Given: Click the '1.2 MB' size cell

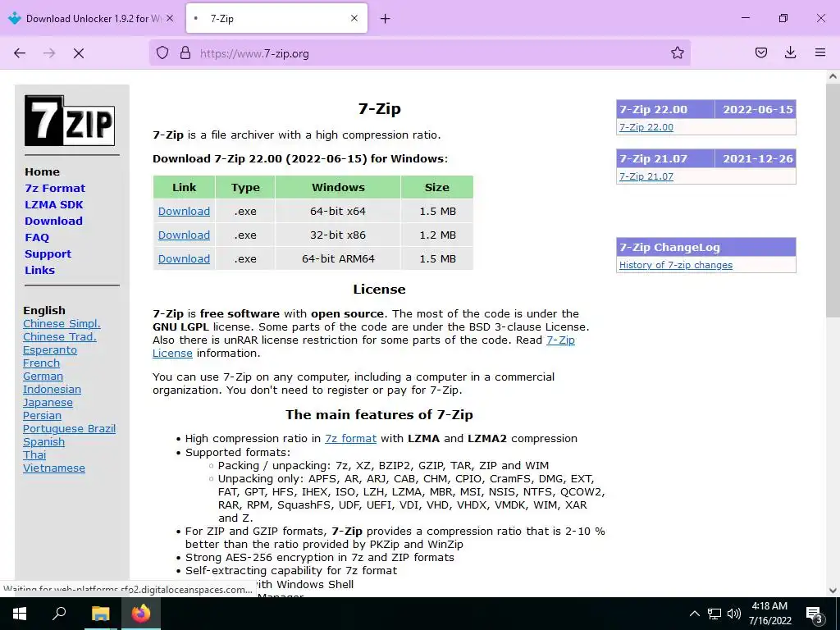Looking at the screenshot, I should coord(437,235).
